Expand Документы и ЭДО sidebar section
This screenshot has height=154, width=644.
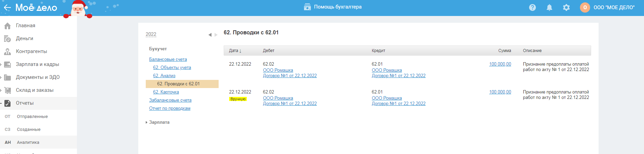tap(1, 77)
